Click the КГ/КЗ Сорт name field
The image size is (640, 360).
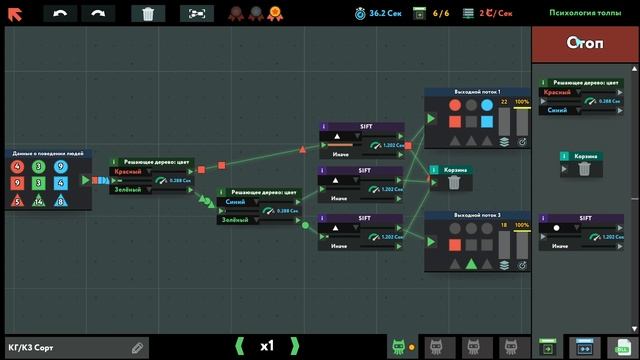pos(77,348)
